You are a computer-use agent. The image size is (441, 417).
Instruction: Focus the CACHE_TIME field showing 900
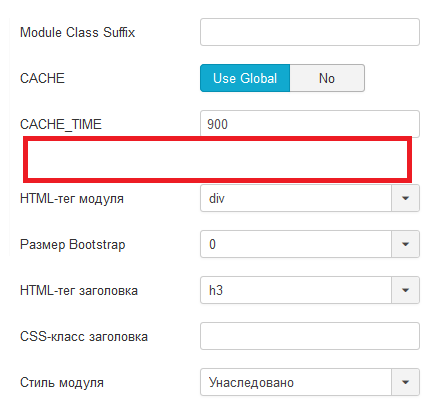[x=310, y=124]
